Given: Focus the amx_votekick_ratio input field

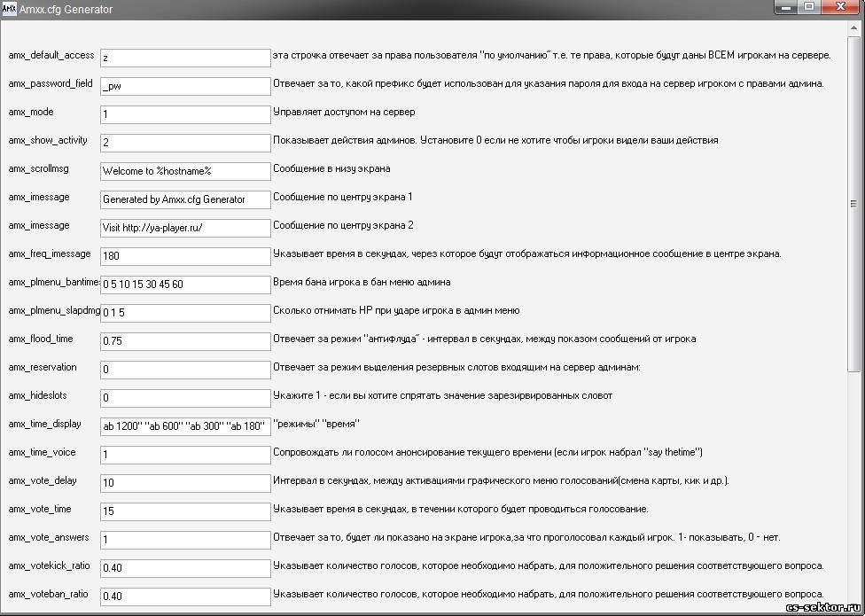Looking at the screenshot, I should tap(185, 568).
